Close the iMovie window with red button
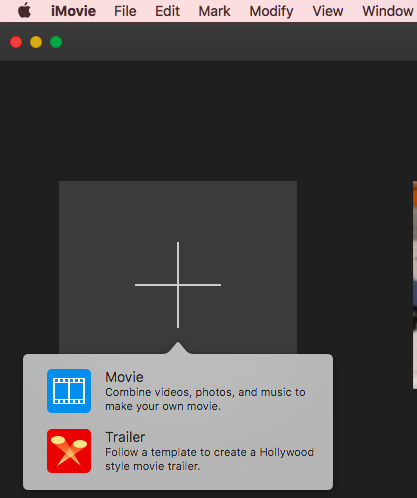 [16, 42]
